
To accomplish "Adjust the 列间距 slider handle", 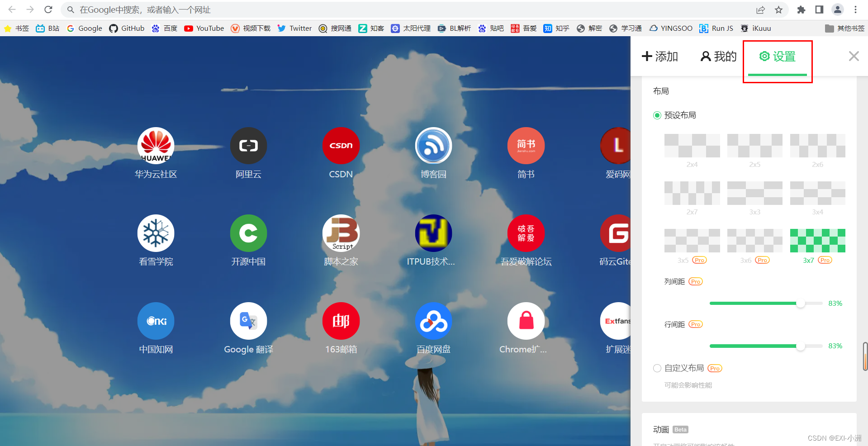I will point(801,304).
